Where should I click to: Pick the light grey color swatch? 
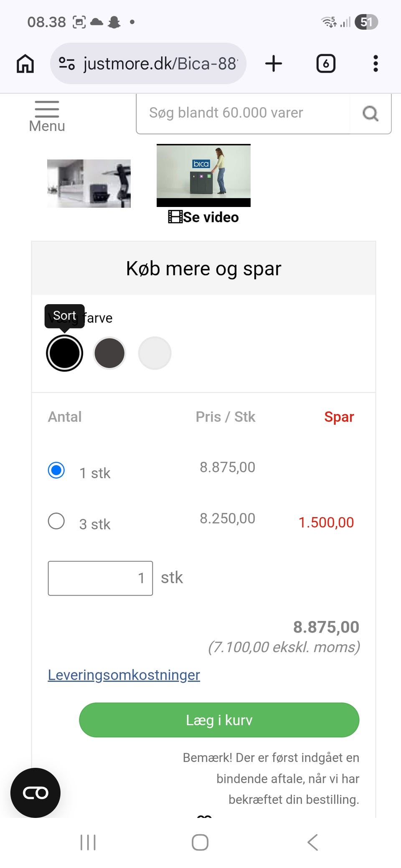point(155,353)
